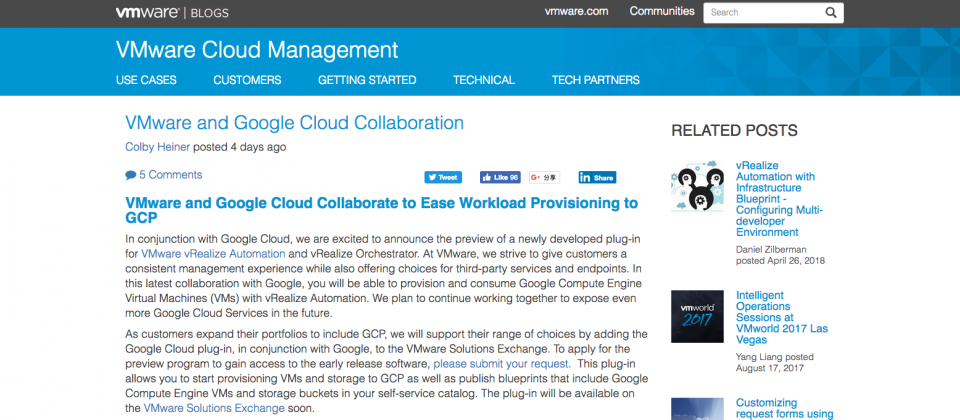Screen dimensions: 960x420
Task: Open the VMware and Google Cloud Collaboration title
Action: tap(294, 122)
